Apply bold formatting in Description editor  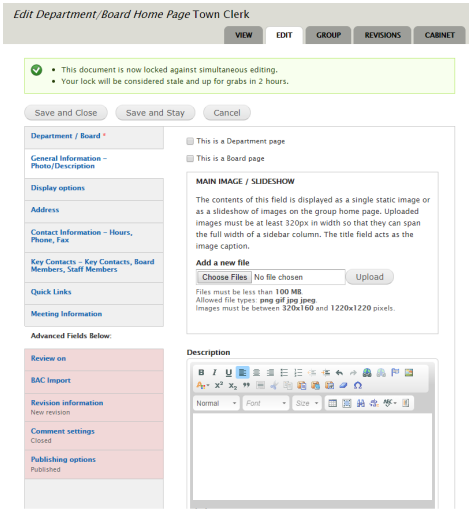click(201, 372)
